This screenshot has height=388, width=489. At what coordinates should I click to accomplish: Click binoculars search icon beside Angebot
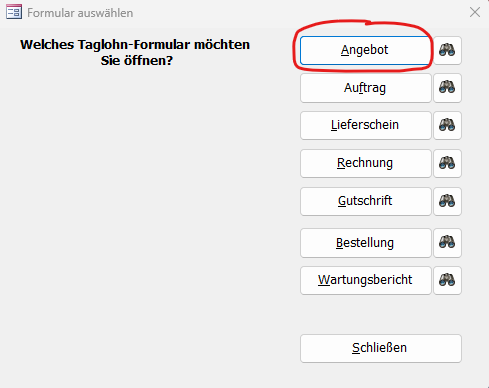click(x=447, y=50)
